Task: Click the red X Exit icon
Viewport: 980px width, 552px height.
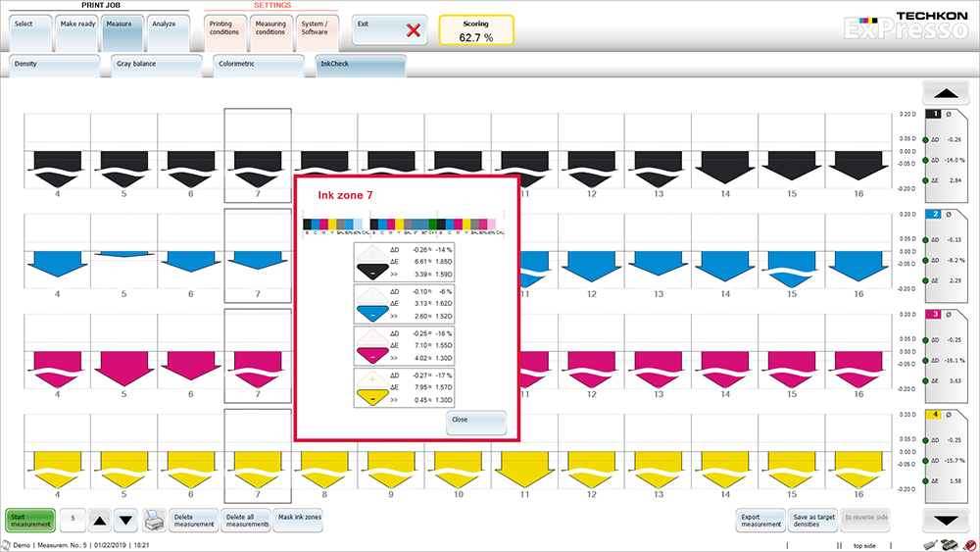Action: coord(413,30)
